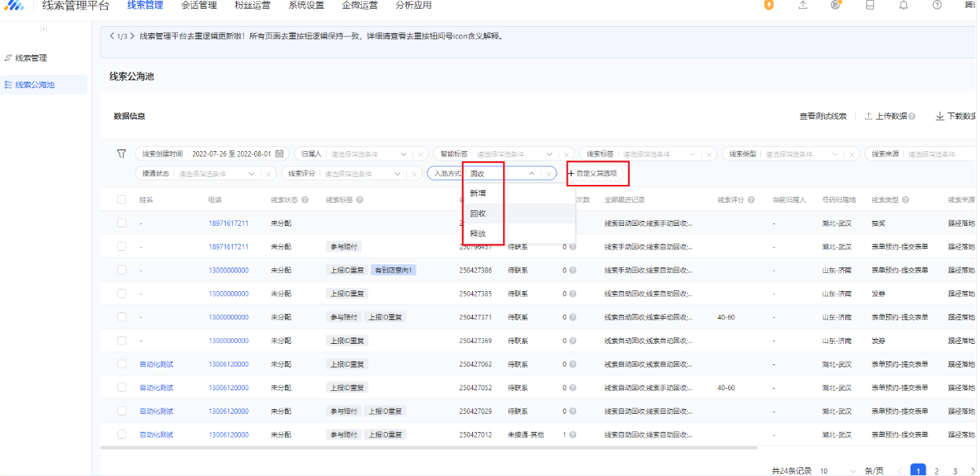Viewport: 980px width, 476px height.
Task: Click the upload icon in top header
Action: coord(802,5)
